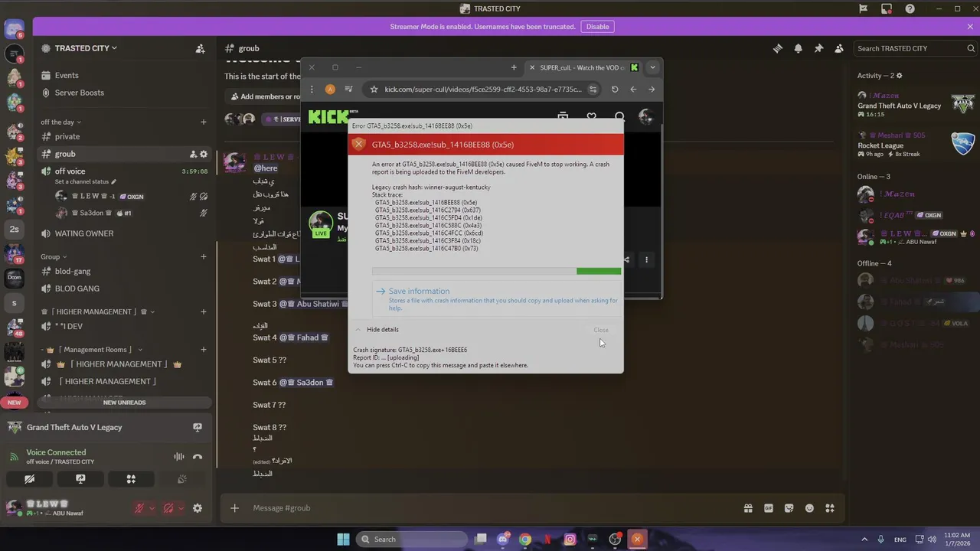Open the Threads icon in the channel header
The height and width of the screenshot is (551, 980).
[777, 48]
